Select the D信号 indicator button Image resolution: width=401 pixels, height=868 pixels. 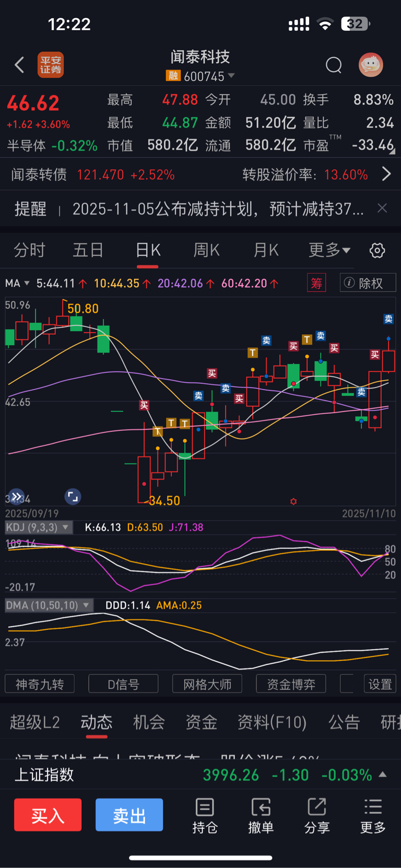click(123, 684)
